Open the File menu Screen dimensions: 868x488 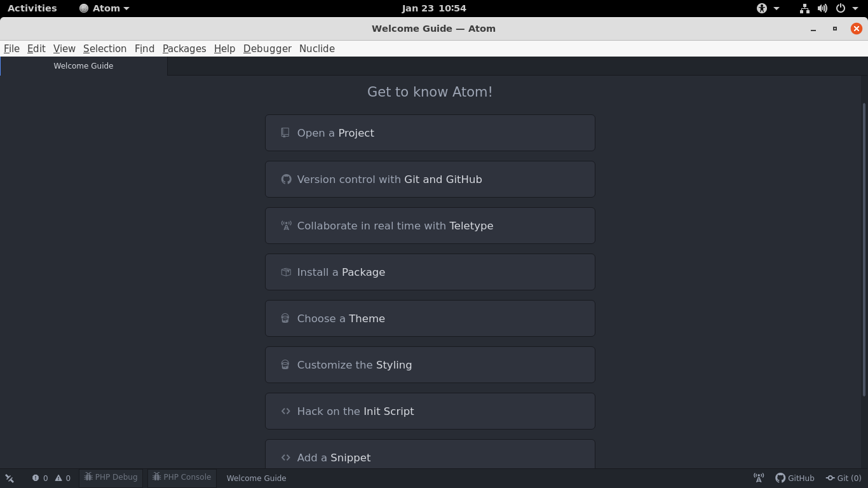11,48
